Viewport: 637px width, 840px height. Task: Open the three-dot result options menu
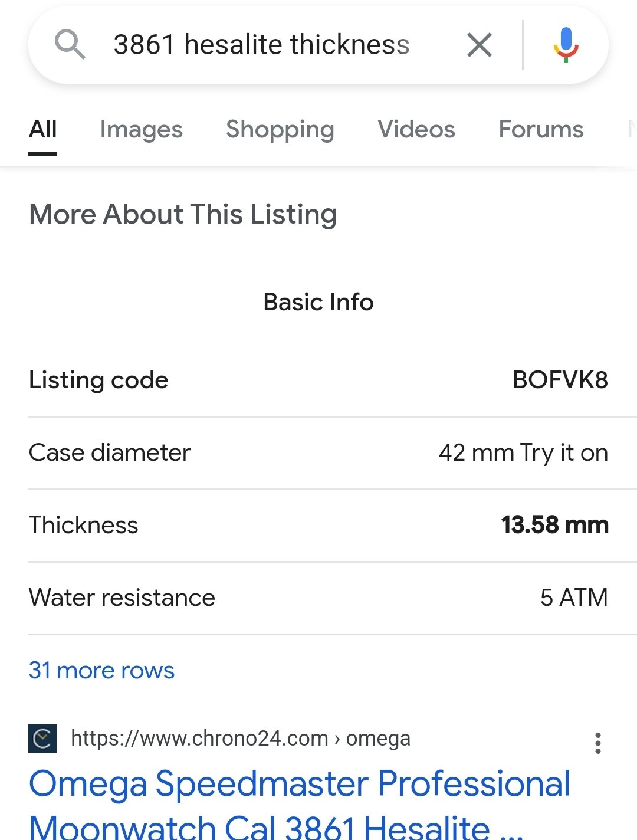pyautogui.click(x=598, y=743)
